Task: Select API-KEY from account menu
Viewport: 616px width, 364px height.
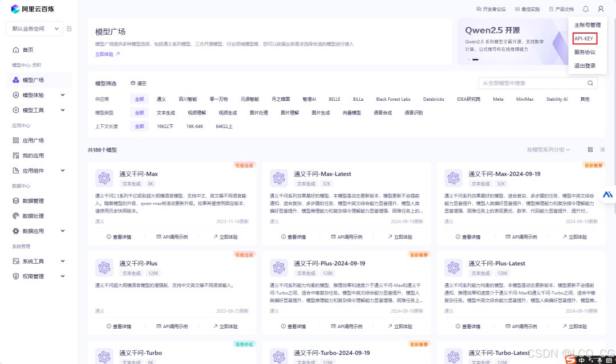Action: click(x=584, y=38)
